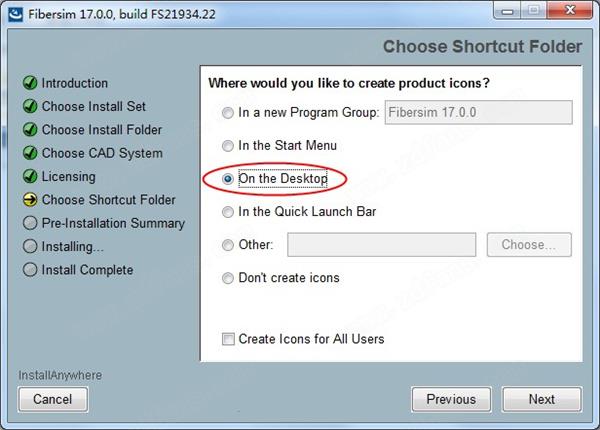The height and width of the screenshot is (430, 600).
Task: Click the green checkmark beside Choose Install Set
Action: (30, 106)
